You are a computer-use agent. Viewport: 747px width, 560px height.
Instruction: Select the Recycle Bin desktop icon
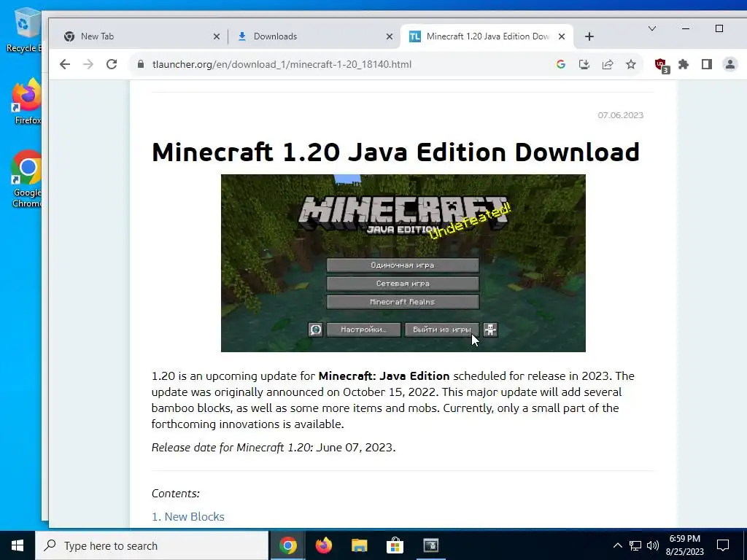(x=24, y=30)
